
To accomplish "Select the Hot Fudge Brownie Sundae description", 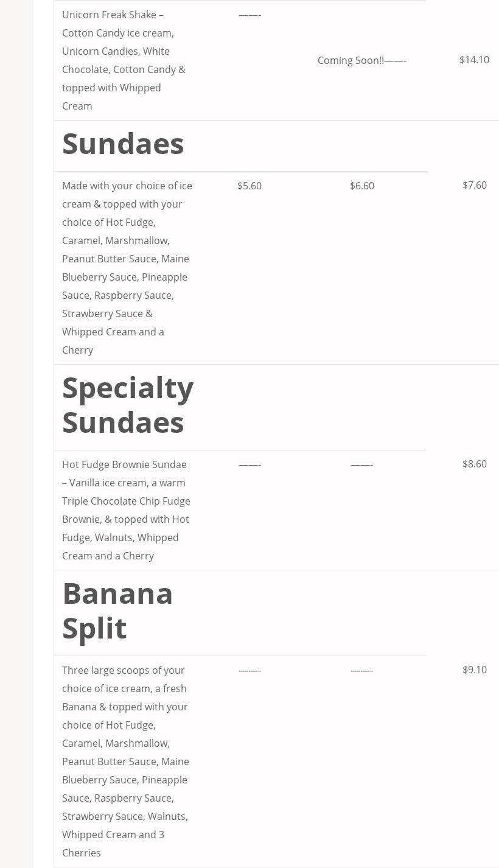I will coord(126,510).
